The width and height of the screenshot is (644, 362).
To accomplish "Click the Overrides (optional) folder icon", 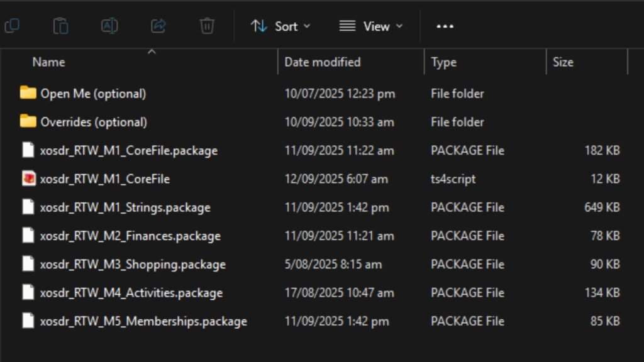I will 28,122.
